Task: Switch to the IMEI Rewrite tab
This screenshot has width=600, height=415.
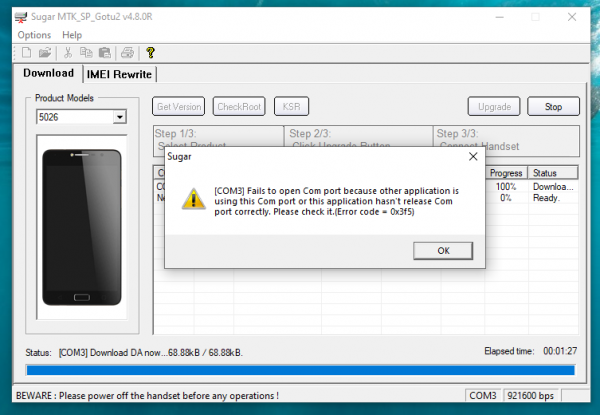Action: pos(119,74)
